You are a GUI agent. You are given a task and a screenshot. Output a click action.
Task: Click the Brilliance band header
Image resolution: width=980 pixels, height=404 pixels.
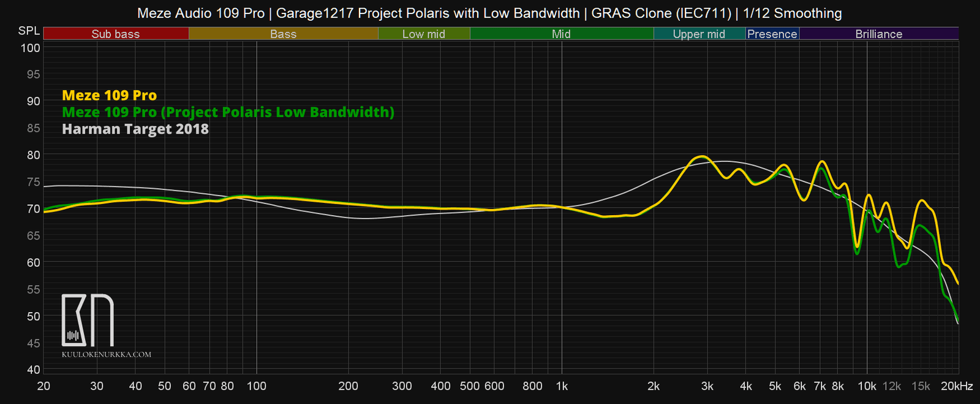[878, 34]
